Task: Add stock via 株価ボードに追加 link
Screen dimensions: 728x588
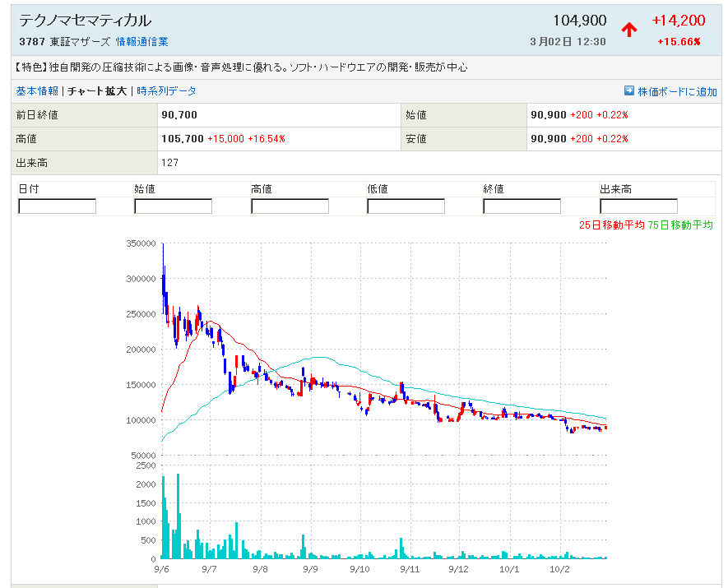Action: [677, 91]
